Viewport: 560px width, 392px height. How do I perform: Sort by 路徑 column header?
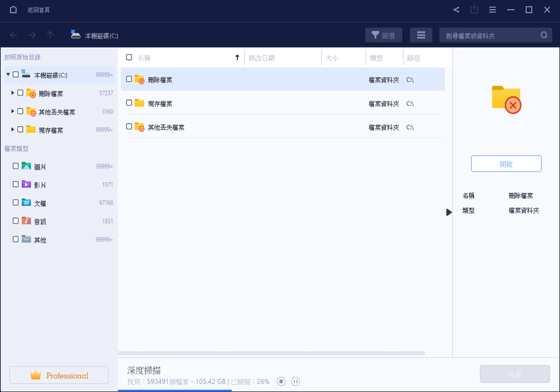point(414,58)
